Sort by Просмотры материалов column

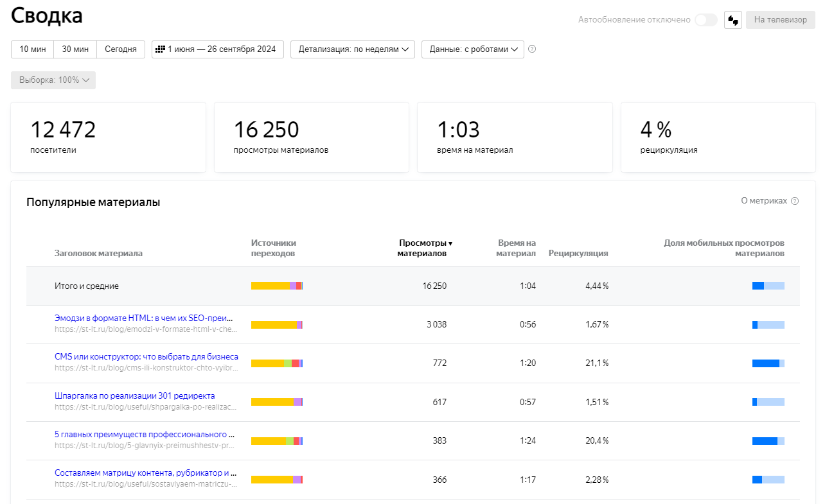(425, 248)
